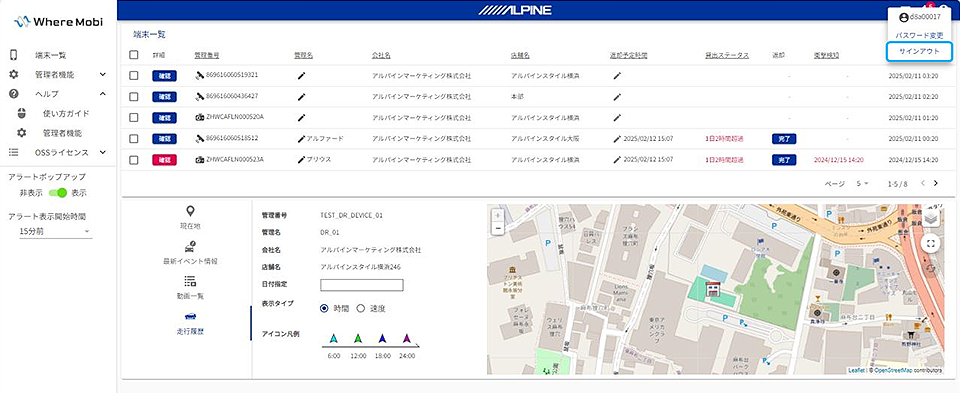Check the row 869616060519321 checkbox

[x=134, y=76]
